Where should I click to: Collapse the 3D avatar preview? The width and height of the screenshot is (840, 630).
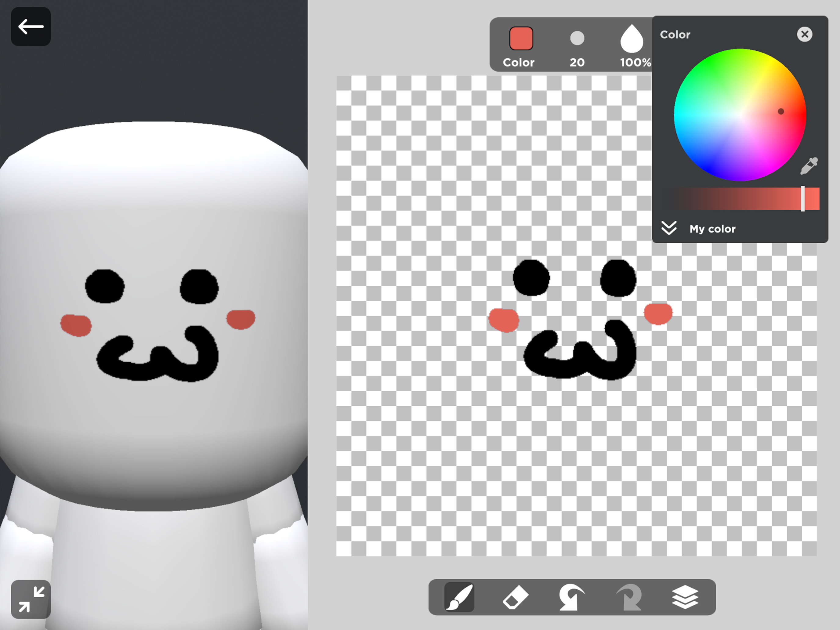(x=31, y=599)
